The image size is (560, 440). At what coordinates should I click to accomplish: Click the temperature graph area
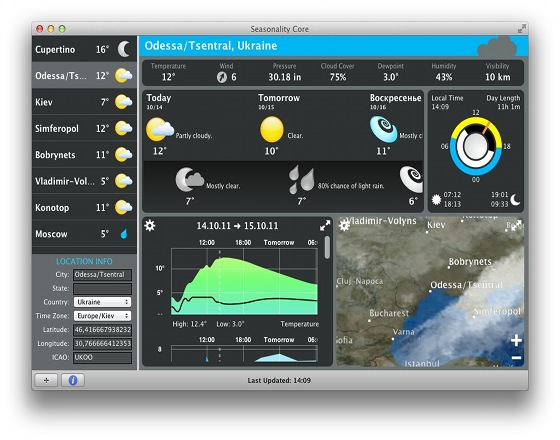244,282
